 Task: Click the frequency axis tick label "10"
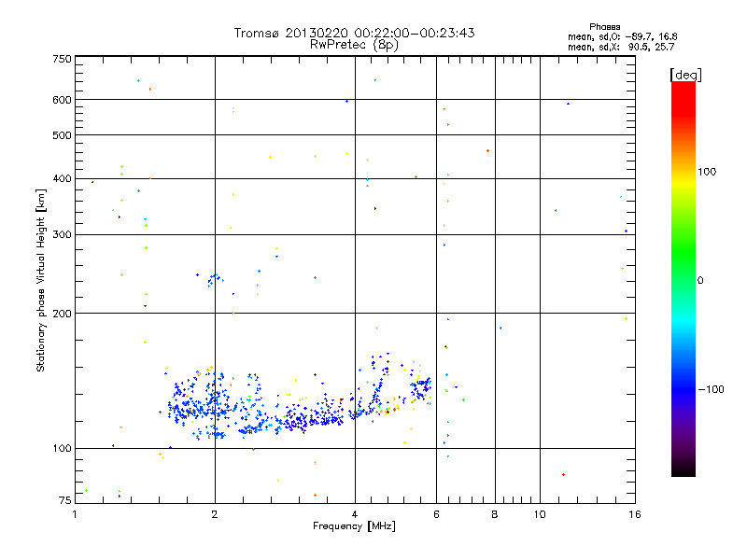pos(540,514)
